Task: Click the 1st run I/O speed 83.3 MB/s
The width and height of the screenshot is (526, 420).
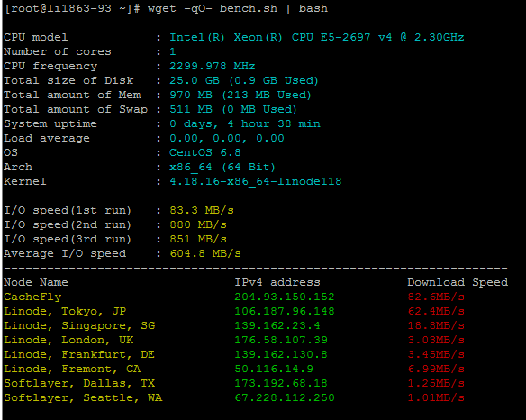Action: (202, 210)
